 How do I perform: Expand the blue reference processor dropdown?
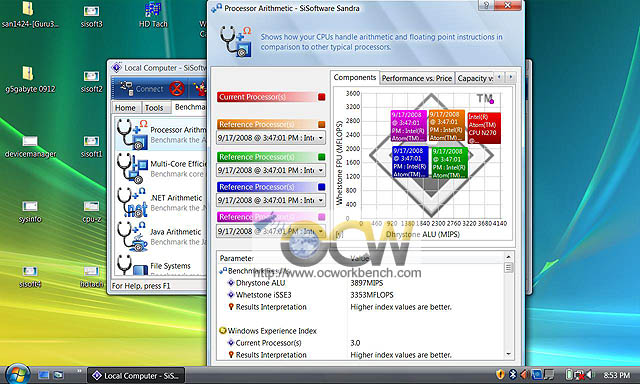click(320, 200)
